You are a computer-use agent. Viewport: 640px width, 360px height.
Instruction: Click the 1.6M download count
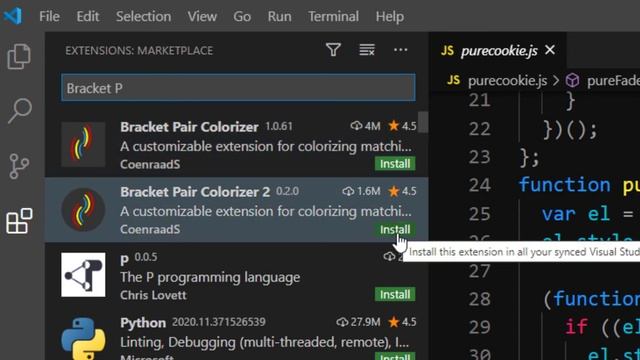(x=361, y=191)
